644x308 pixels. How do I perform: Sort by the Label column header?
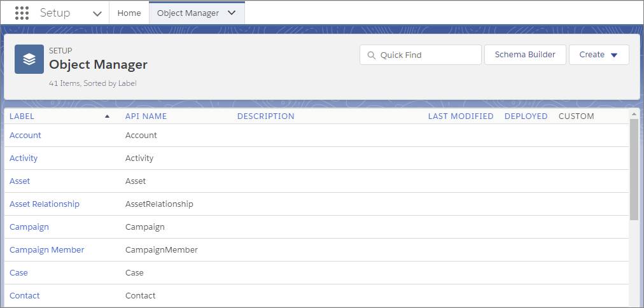click(22, 116)
